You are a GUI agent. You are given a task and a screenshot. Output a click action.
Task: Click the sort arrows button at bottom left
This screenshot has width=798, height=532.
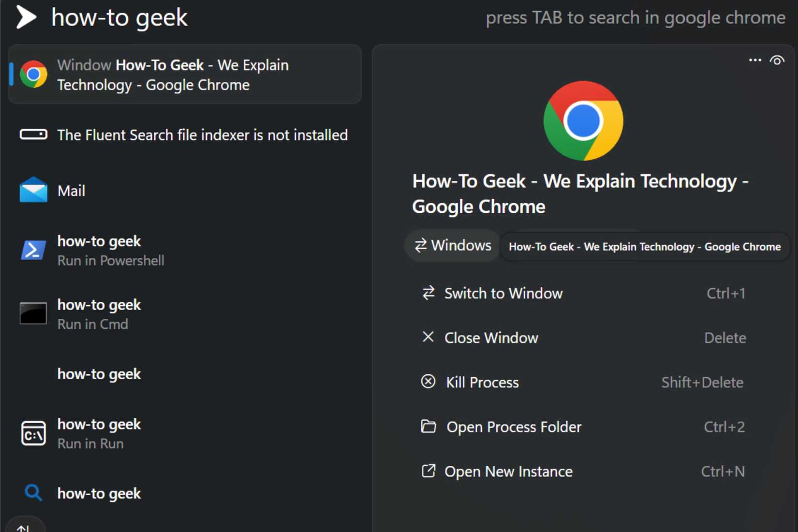coord(25,525)
